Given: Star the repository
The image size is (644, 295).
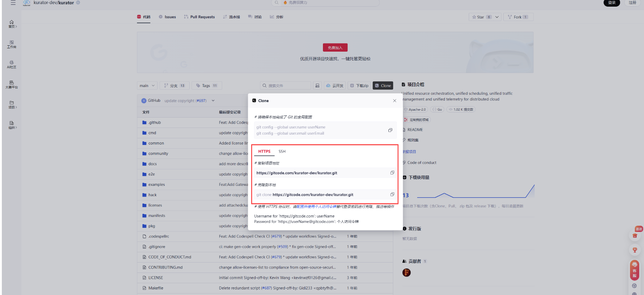Looking at the screenshot, I should pyautogui.click(x=482, y=17).
